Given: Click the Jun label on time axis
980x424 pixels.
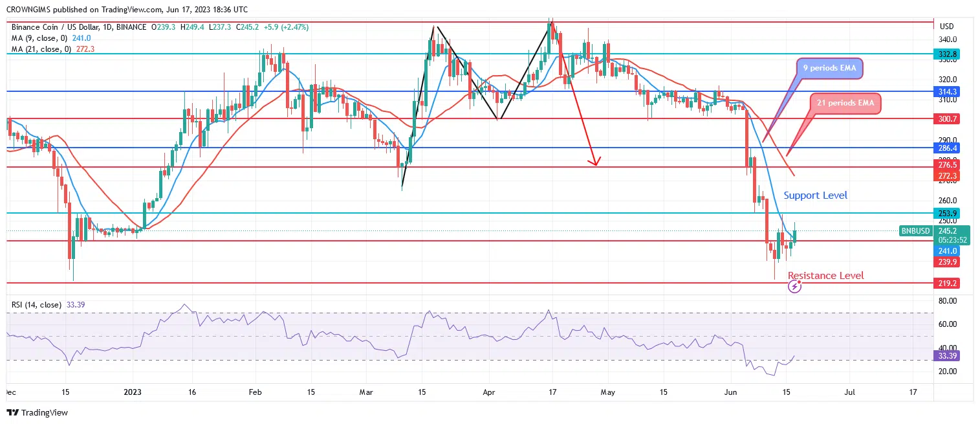Looking at the screenshot, I should [x=730, y=392].
